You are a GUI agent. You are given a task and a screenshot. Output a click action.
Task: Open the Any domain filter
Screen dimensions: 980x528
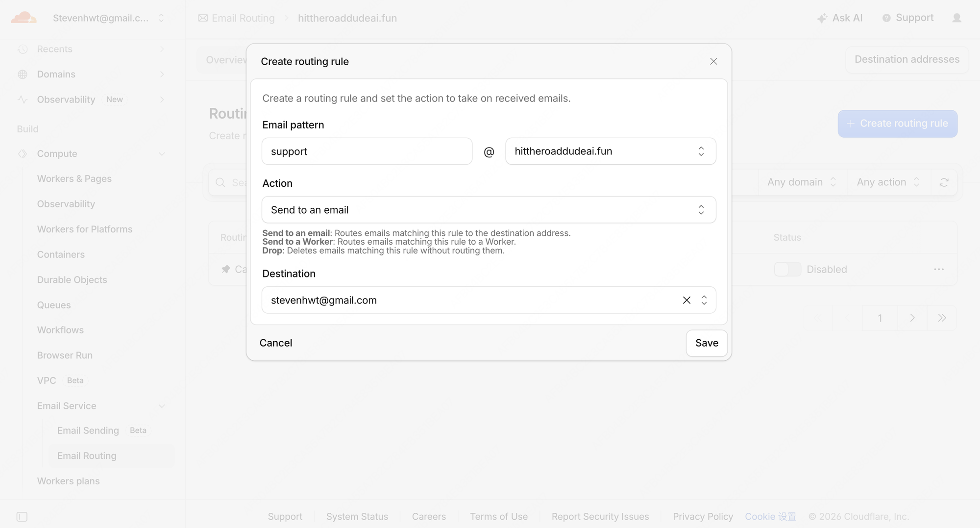tap(802, 182)
